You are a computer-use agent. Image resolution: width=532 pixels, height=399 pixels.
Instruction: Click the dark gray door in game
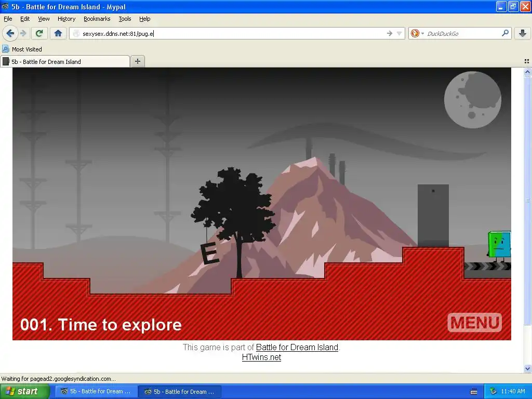pyautogui.click(x=433, y=216)
